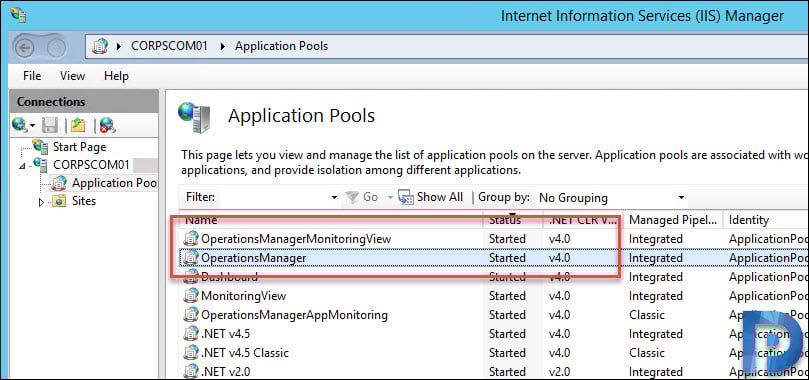
Task: Click Classic pipeline cell of .NET v4.5 Classic
Action: click(x=647, y=353)
